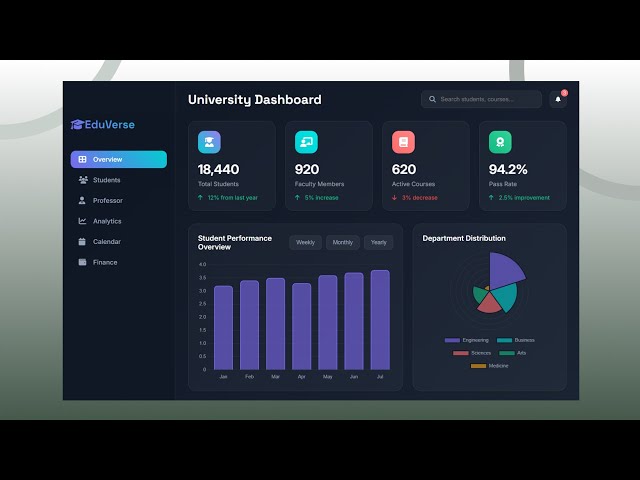Click the Jun bar in performance chart
640x480 pixels.
click(x=354, y=321)
